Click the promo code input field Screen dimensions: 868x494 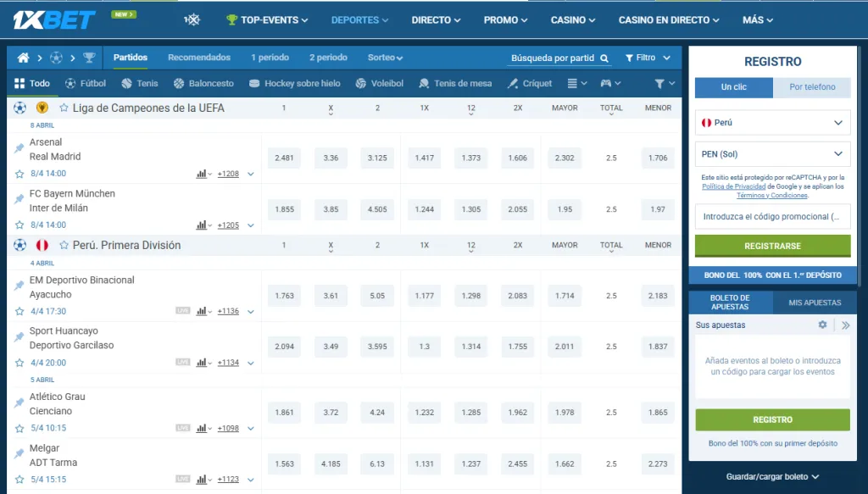[x=772, y=217]
